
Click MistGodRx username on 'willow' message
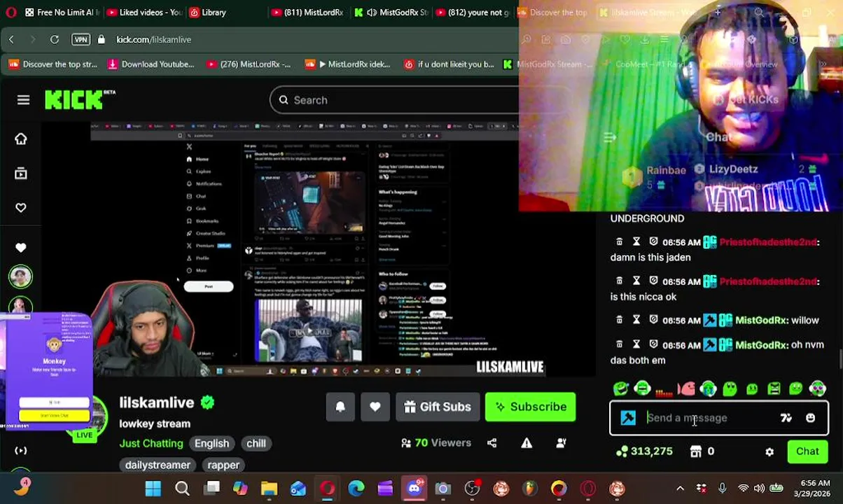(761, 320)
